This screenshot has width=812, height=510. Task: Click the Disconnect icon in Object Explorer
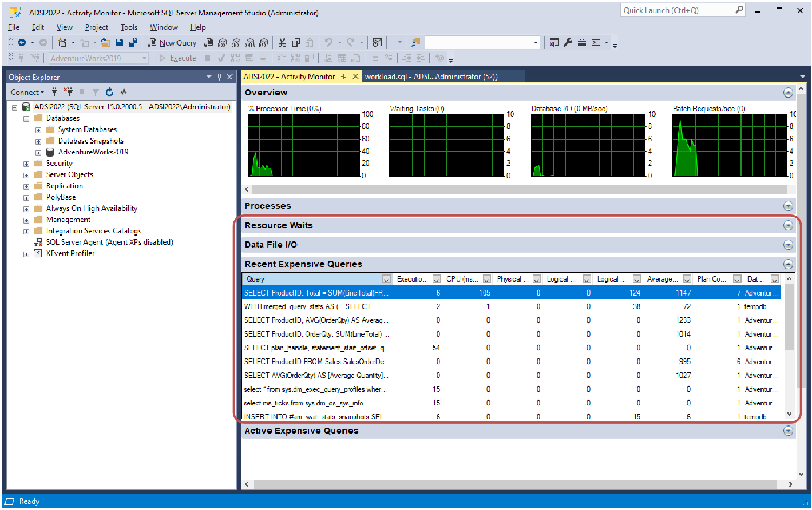68,92
